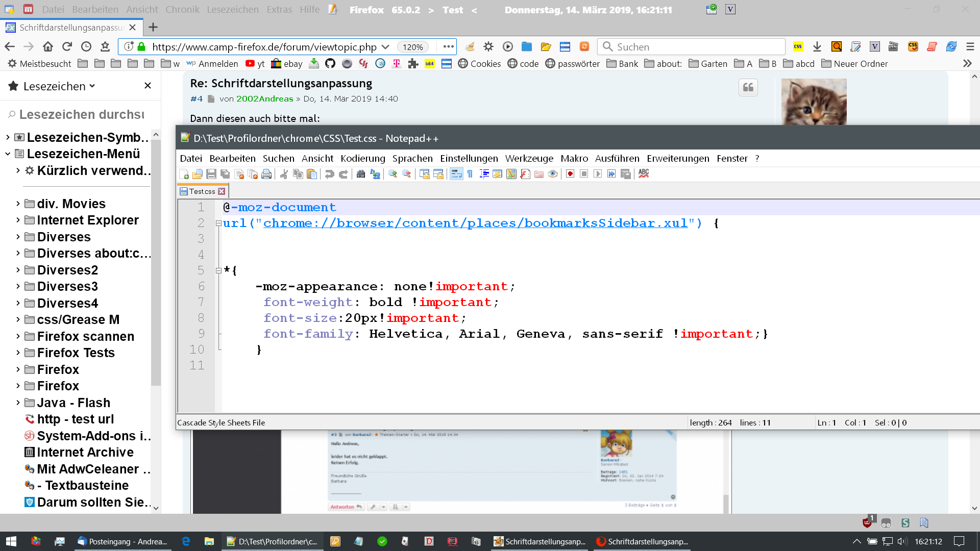Collapse the Lesezeichen-Menü tree node
Screen dimensions: 980x551
(x=8, y=154)
